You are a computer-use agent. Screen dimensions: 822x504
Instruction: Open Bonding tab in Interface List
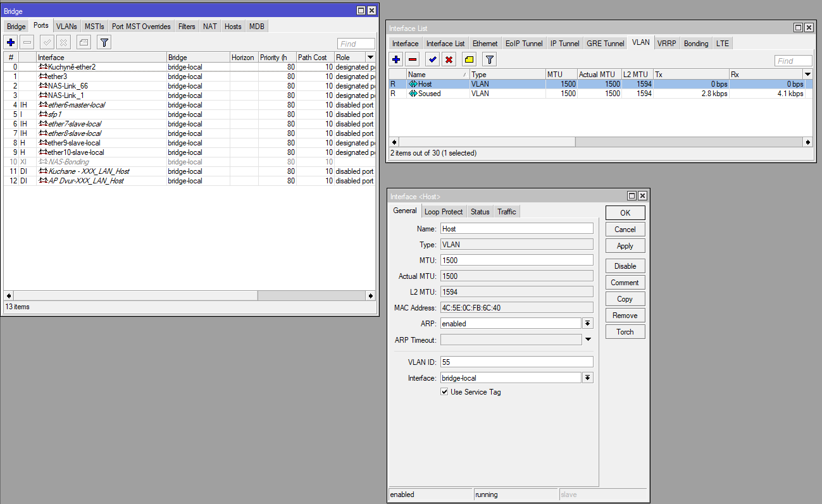696,44
